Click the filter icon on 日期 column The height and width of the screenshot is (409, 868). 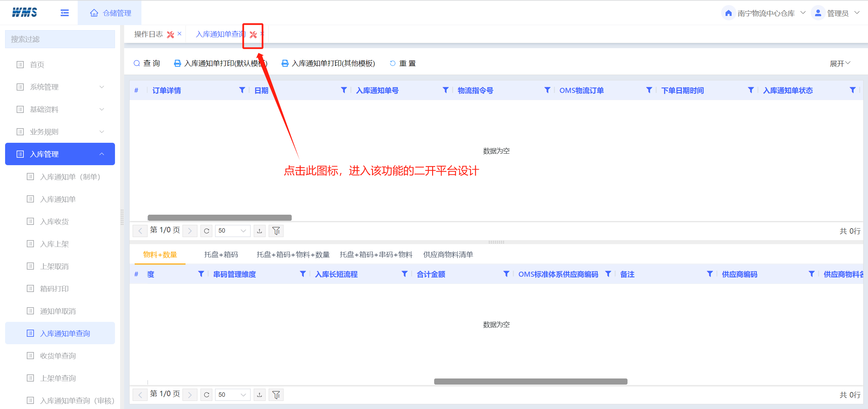point(344,90)
